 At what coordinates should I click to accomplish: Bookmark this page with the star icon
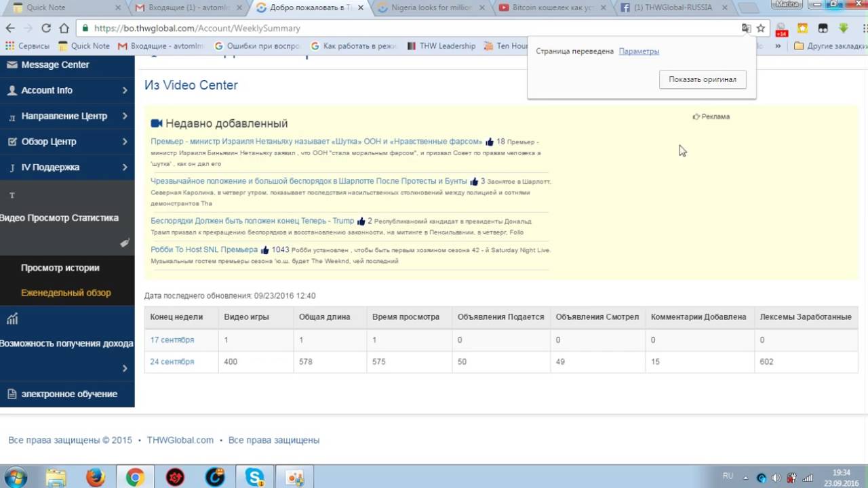pyautogui.click(x=761, y=28)
